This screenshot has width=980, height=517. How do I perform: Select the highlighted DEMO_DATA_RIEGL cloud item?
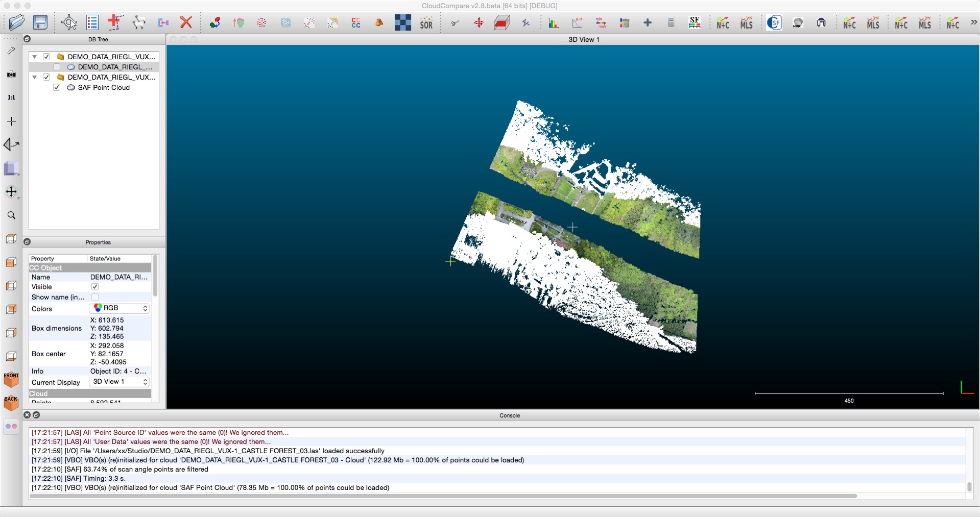pos(115,67)
